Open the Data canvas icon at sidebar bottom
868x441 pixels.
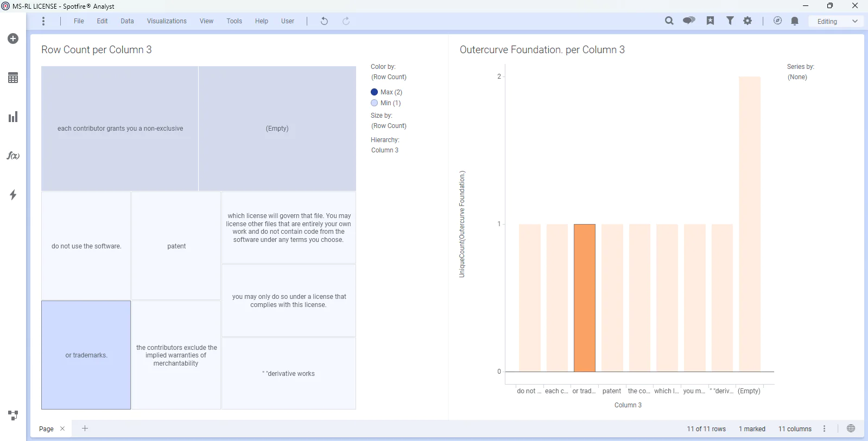(13, 416)
